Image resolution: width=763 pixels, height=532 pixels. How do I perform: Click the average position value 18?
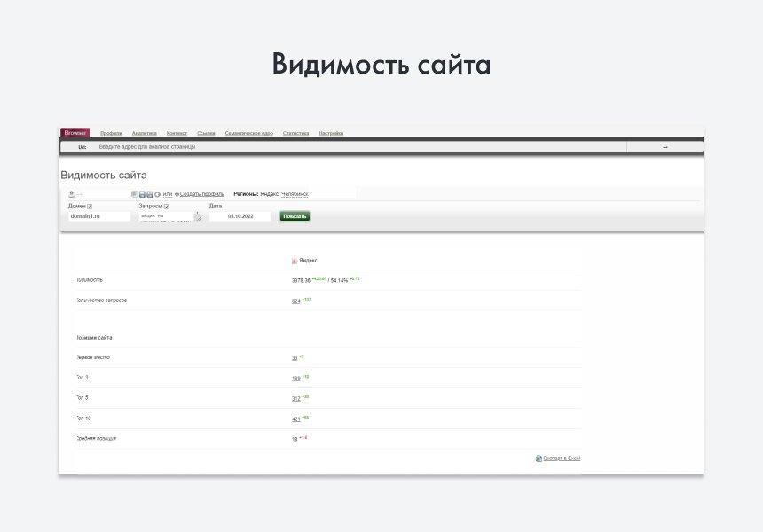pos(295,439)
